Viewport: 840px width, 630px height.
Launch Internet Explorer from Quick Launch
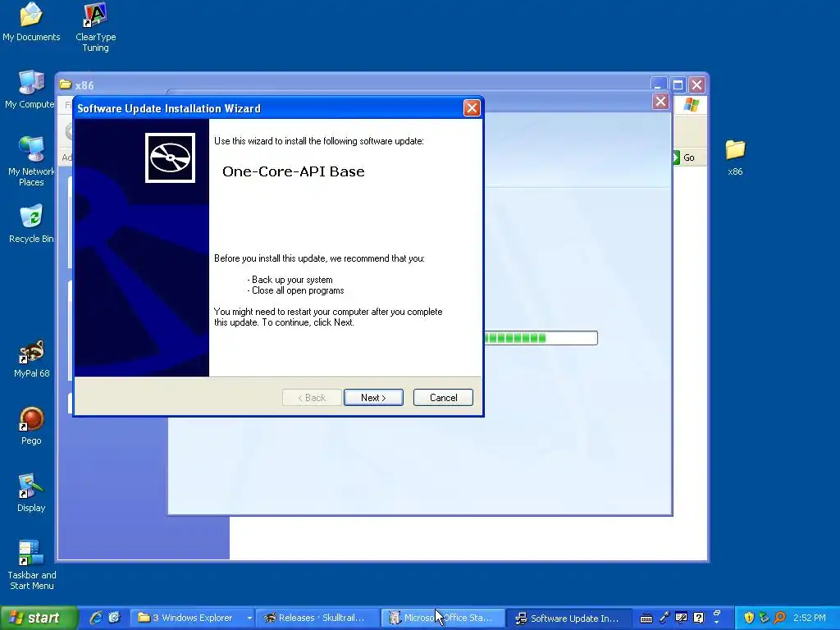click(96, 618)
